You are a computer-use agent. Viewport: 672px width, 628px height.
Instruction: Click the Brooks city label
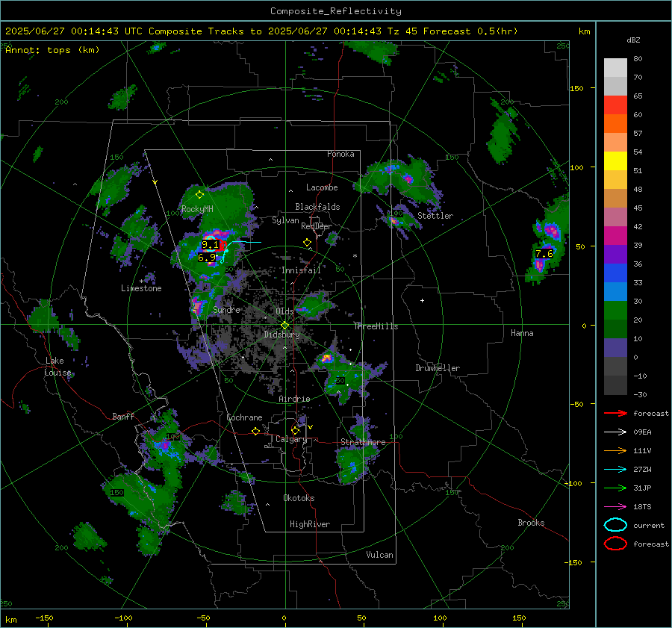[531, 523]
